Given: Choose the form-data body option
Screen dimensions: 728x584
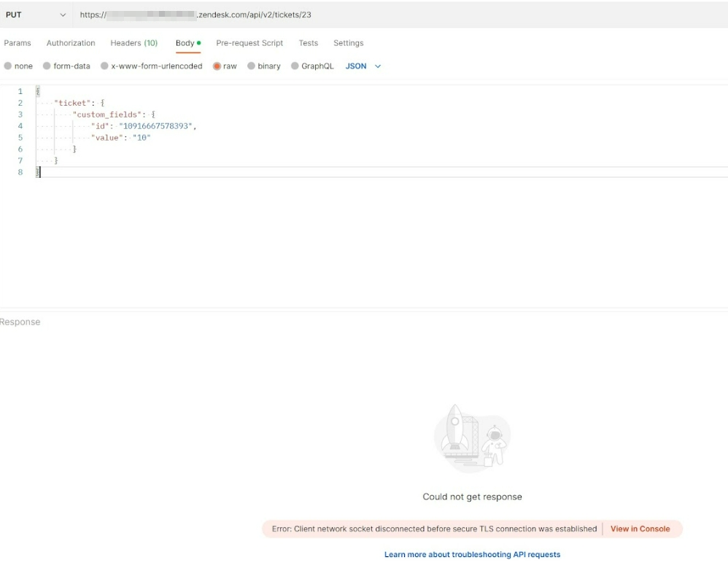Looking at the screenshot, I should click(x=47, y=66).
